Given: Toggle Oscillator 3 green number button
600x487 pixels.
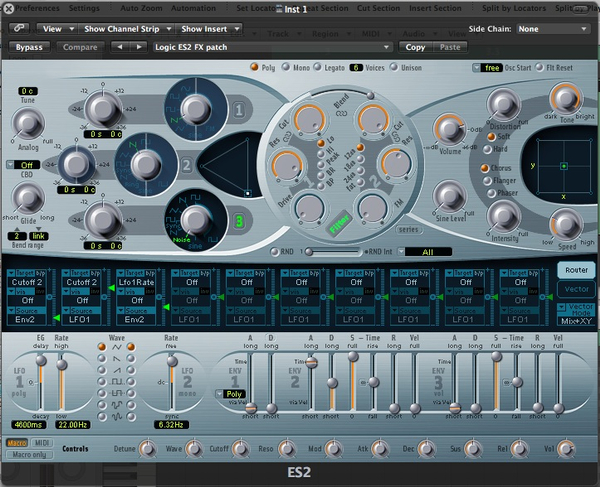Looking at the screenshot, I should pos(239,222).
